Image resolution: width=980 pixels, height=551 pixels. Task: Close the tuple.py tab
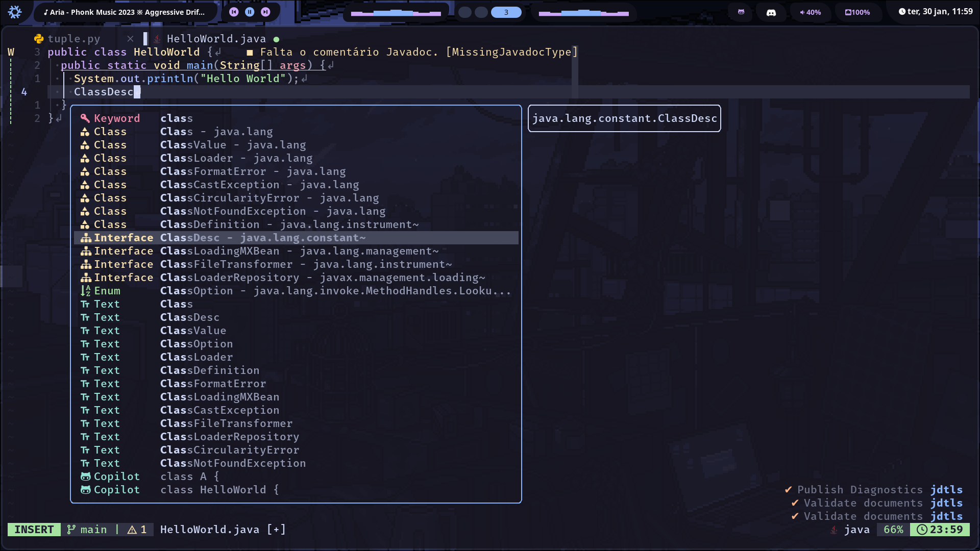tap(130, 39)
